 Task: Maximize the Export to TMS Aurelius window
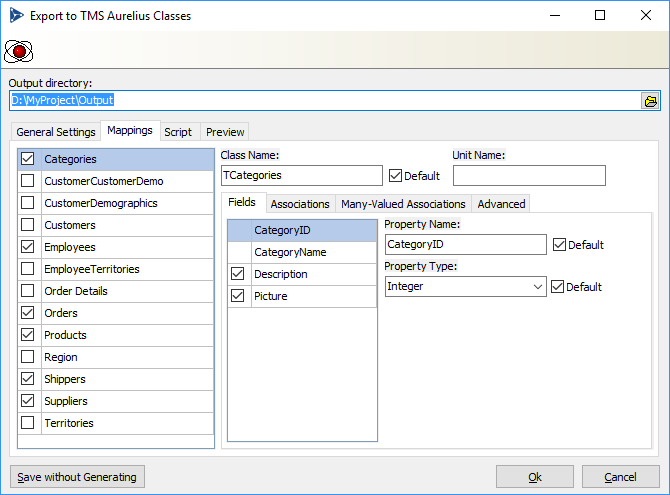tap(600, 15)
